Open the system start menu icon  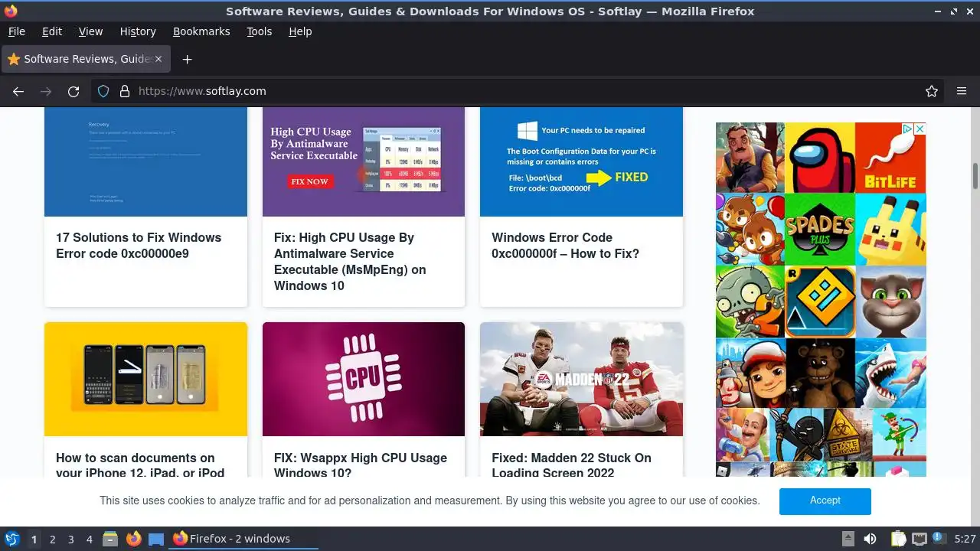[x=11, y=539]
